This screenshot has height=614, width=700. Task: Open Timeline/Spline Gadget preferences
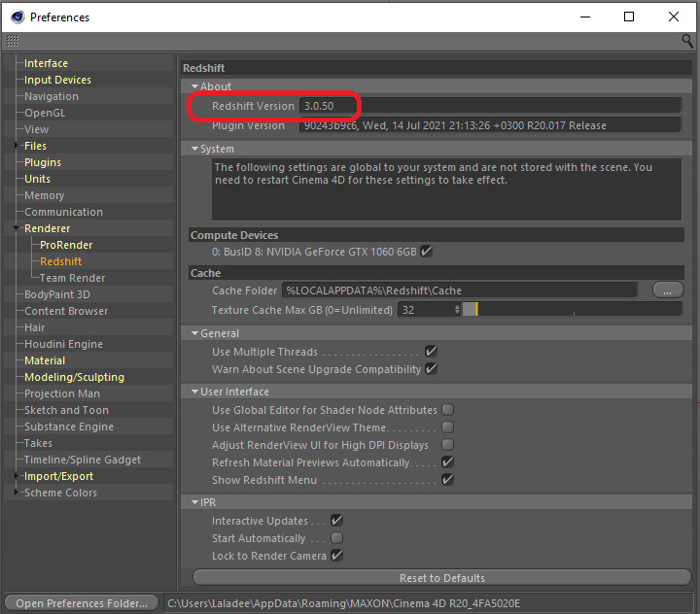click(x=83, y=460)
